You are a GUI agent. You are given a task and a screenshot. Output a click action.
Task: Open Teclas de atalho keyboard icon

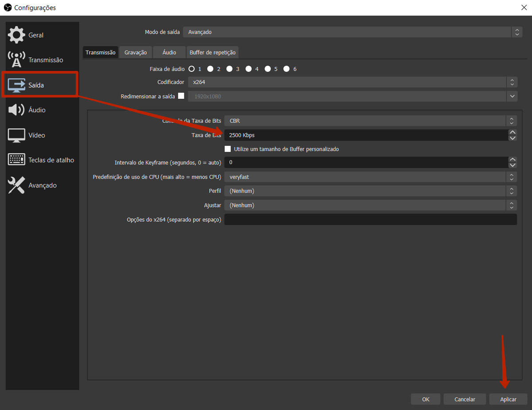pos(16,160)
